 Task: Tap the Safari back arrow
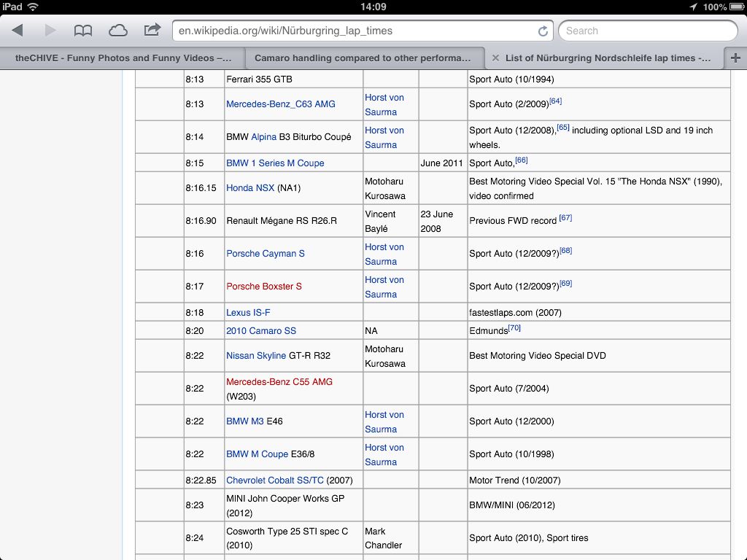coord(18,31)
